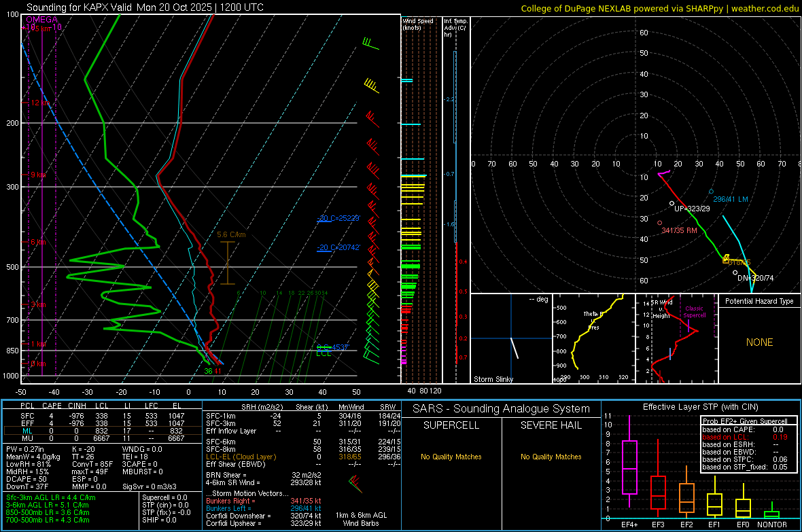Click the surface dewpoint value 36

click(x=208, y=371)
